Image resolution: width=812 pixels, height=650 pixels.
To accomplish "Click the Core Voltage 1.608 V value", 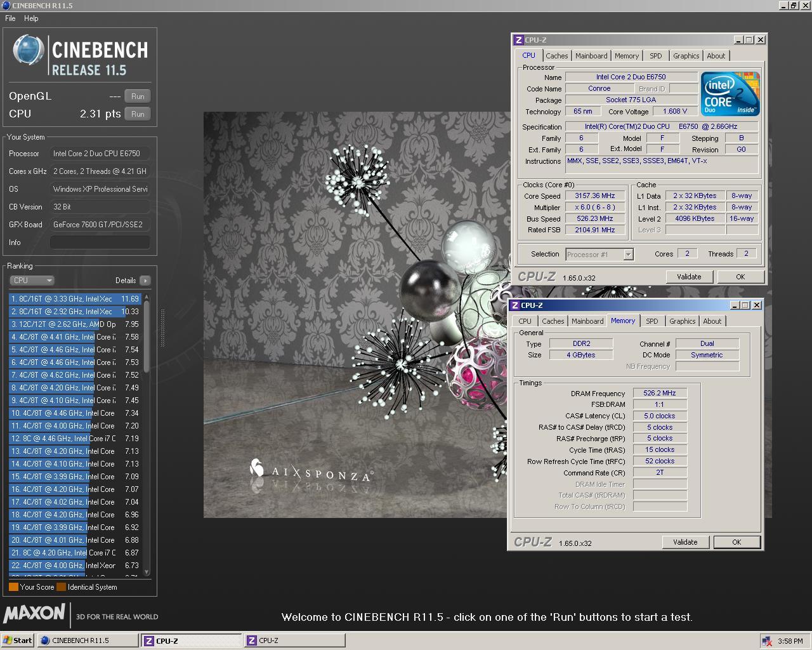I will tap(675, 112).
